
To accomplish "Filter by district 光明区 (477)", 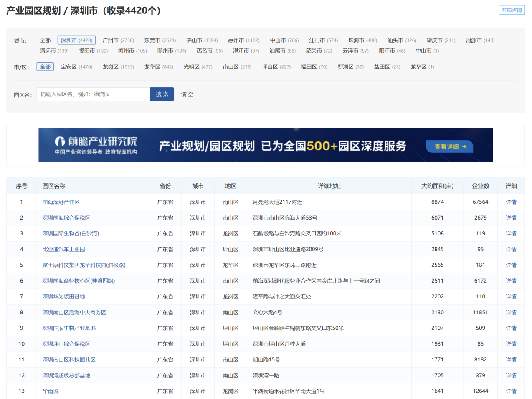I will click(198, 67).
